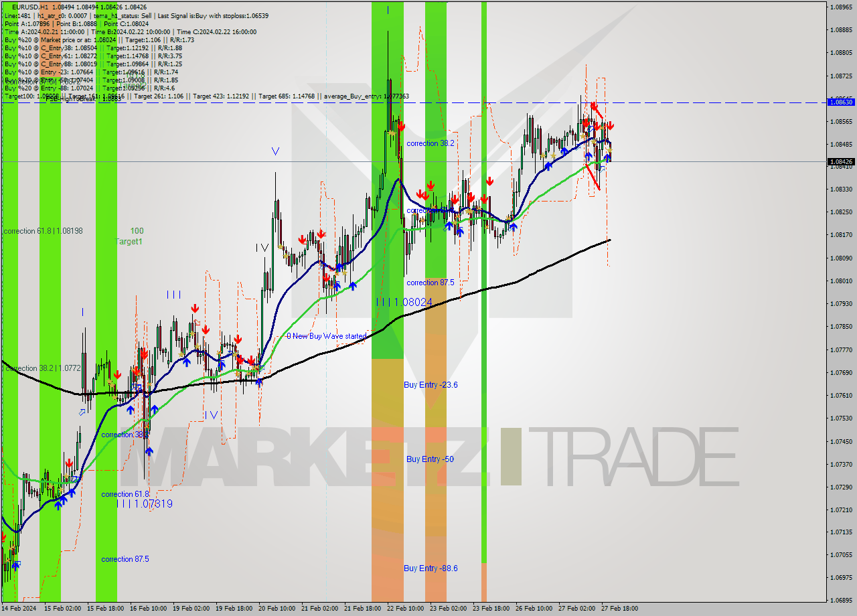
Task: Click the 'Buy %10 @ C_Entry61' row
Action: pyautogui.click(x=93, y=56)
